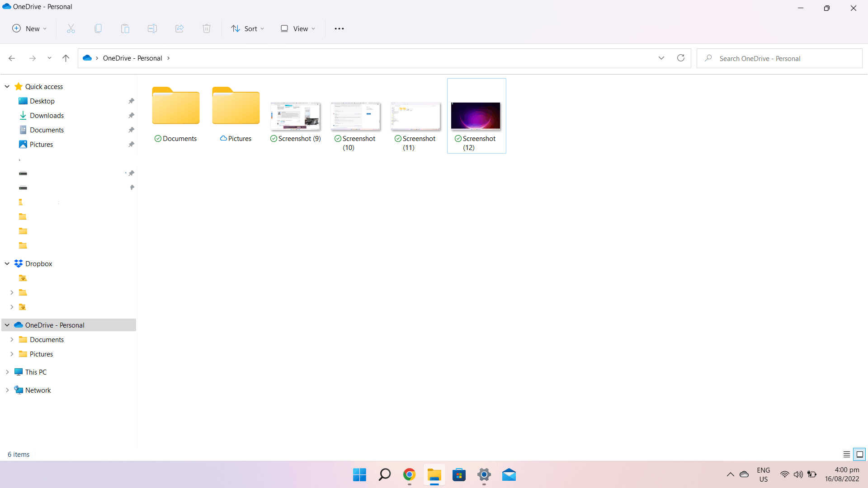Navigate up to parent folder
This screenshot has height=488, width=868.
click(66, 58)
